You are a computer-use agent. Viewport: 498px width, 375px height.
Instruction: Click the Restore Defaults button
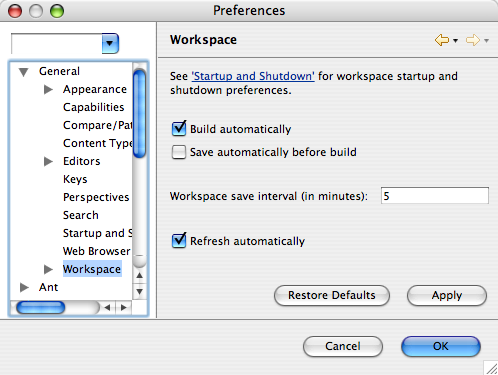pos(332,295)
